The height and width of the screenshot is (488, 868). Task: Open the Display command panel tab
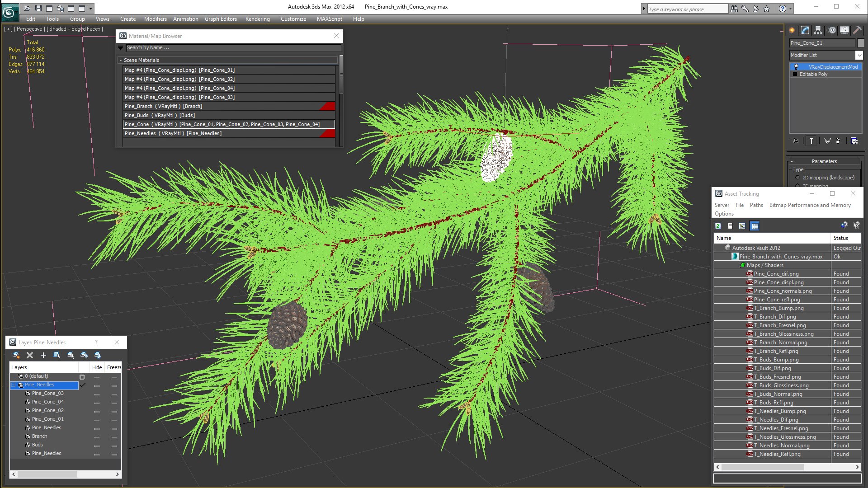pyautogui.click(x=844, y=30)
